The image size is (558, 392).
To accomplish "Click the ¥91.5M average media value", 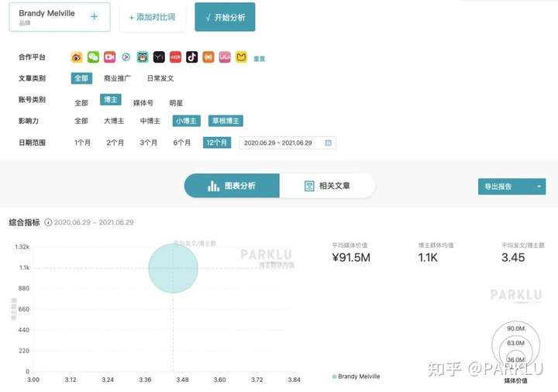I will pos(351,257).
